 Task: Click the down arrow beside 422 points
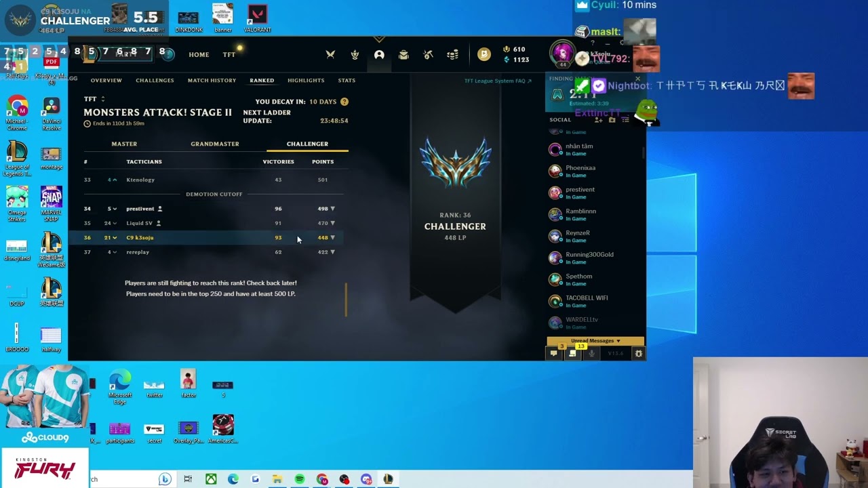(332, 252)
